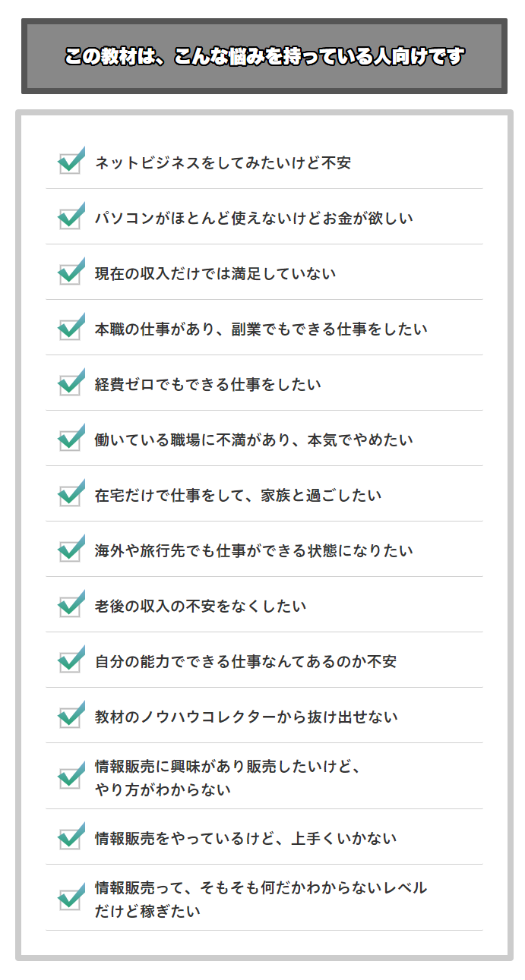Select checkmark beside 老後の収入の不安をなくしたい
This screenshot has width=525, height=980.
pos(71,603)
